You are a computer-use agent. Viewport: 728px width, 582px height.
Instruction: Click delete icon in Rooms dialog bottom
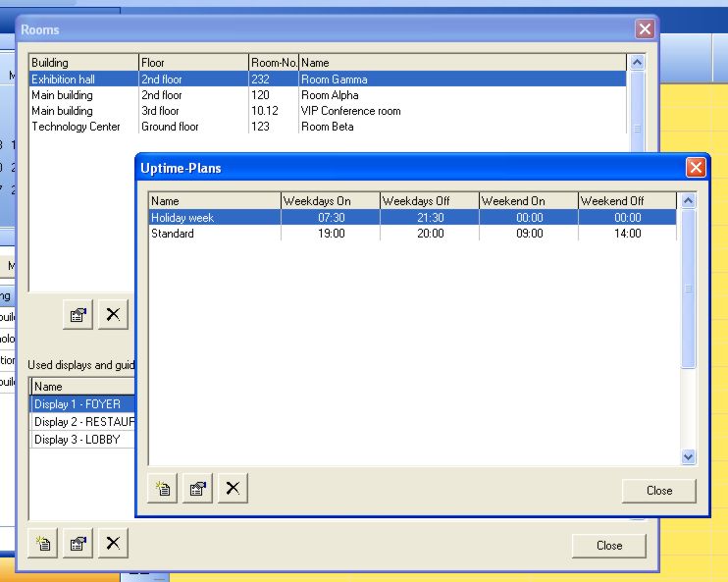[x=113, y=543]
